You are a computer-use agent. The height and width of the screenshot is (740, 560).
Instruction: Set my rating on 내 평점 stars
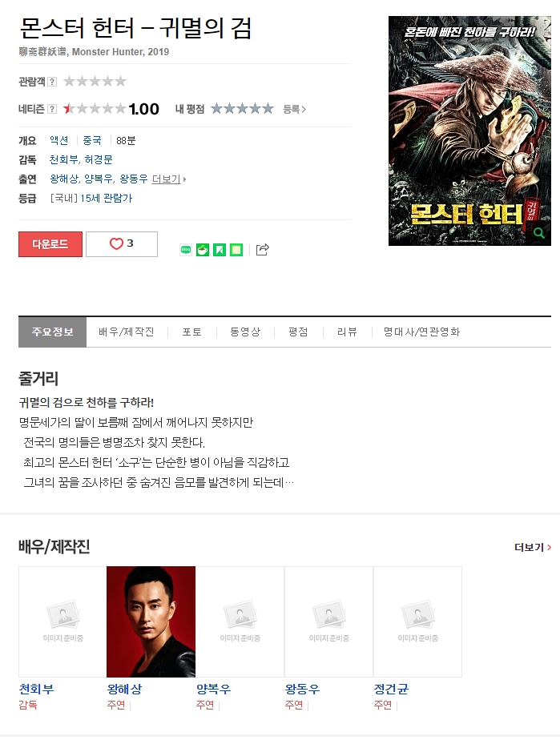(x=242, y=109)
